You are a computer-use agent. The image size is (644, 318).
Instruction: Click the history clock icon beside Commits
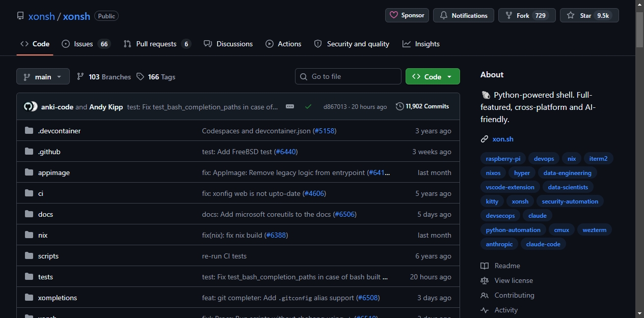400,106
